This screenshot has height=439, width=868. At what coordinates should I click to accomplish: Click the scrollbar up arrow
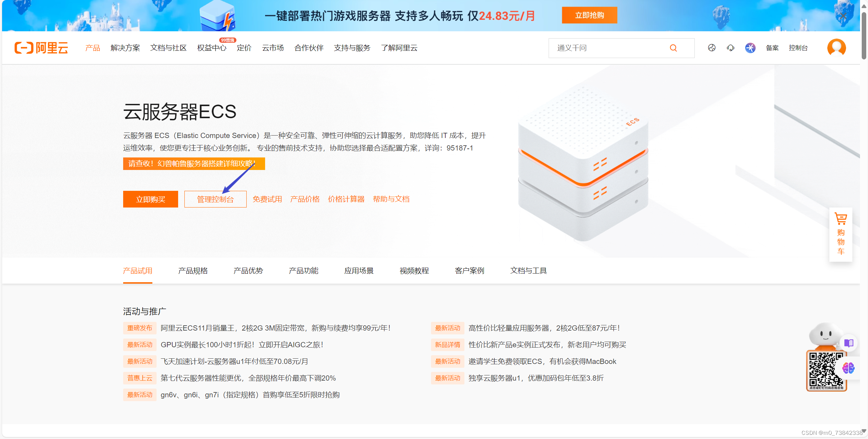[864, 6]
